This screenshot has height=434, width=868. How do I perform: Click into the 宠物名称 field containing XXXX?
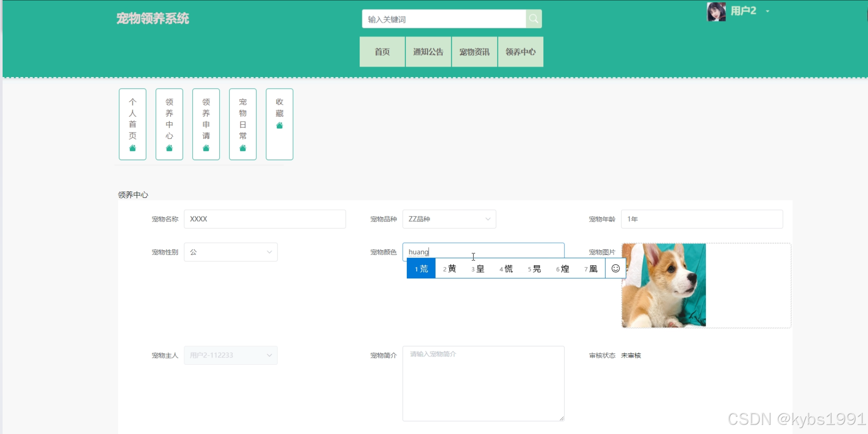(265, 219)
